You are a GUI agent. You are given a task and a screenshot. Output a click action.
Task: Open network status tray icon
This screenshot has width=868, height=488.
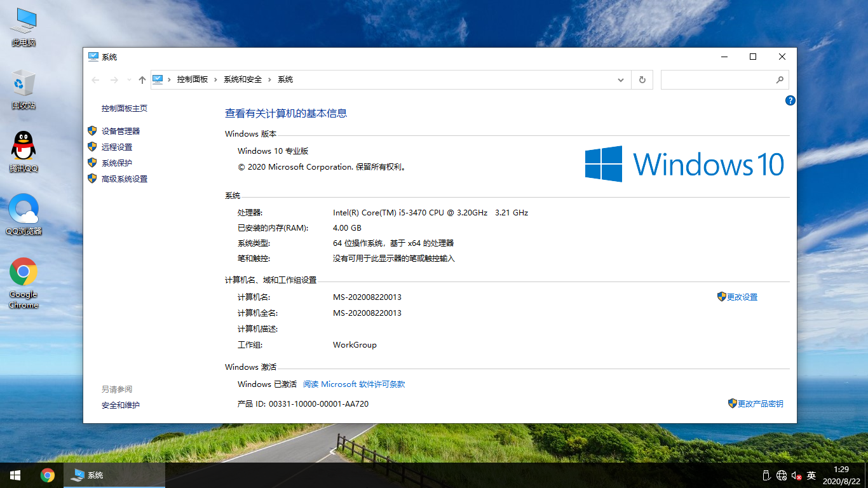coord(781,475)
